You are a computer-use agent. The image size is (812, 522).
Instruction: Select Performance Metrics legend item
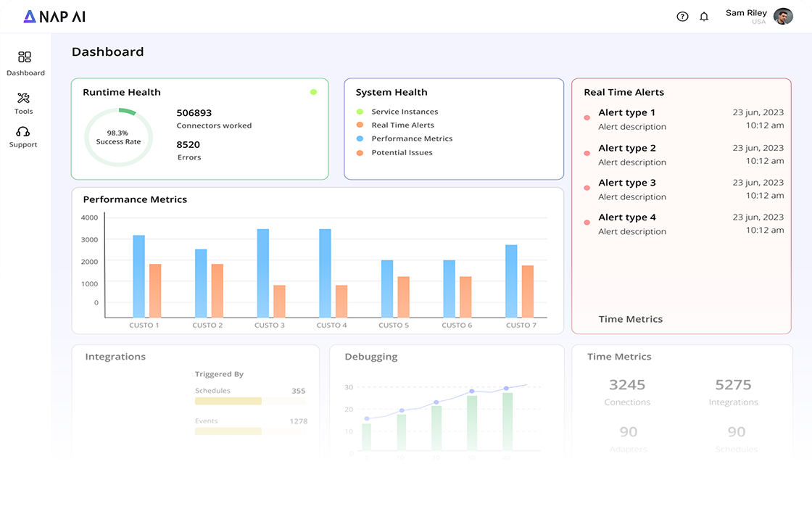(x=412, y=138)
